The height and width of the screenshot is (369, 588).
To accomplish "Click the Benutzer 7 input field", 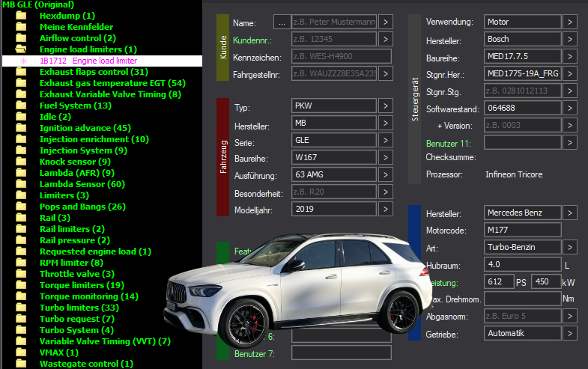I will click(x=342, y=353).
